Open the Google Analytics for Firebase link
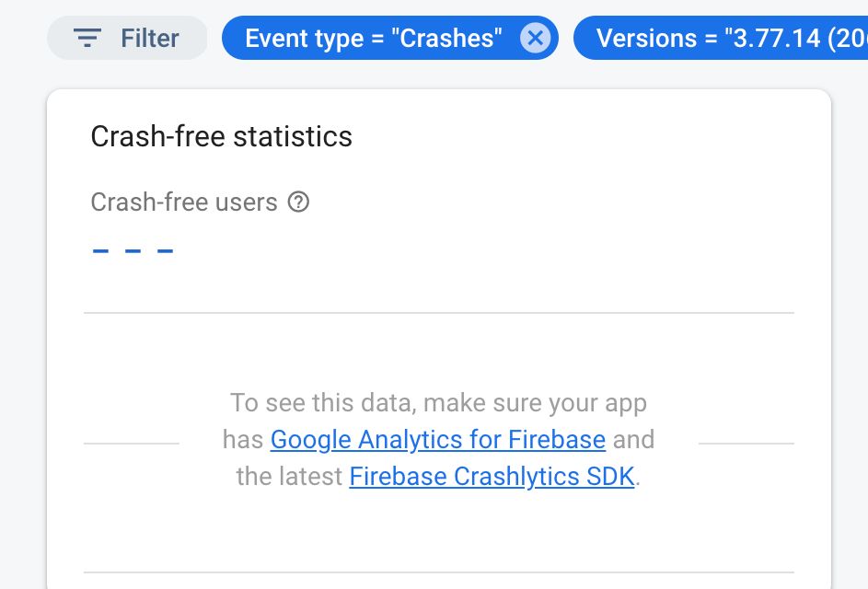868x589 pixels. pos(437,439)
